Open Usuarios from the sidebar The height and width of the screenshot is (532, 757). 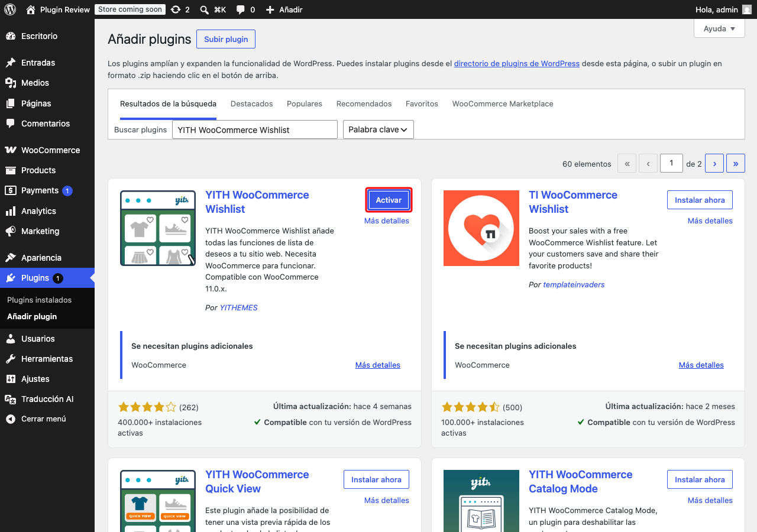pos(47,339)
